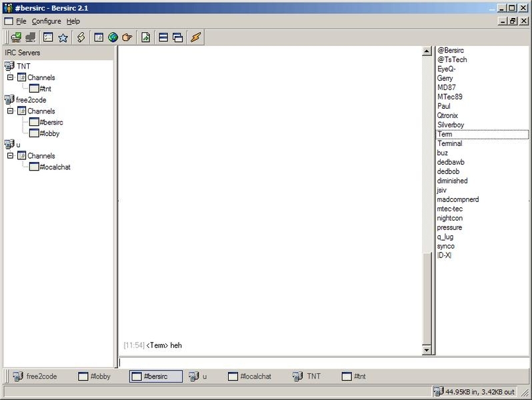The width and height of the screenshot is (532, 400).
Task: Collapse Channels node under TNT
Action: [x=11, y=77]
